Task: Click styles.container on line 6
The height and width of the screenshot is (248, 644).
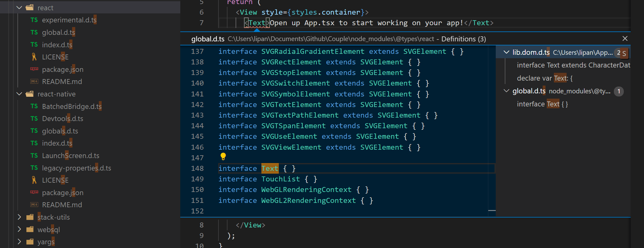Action: (326, 12)
